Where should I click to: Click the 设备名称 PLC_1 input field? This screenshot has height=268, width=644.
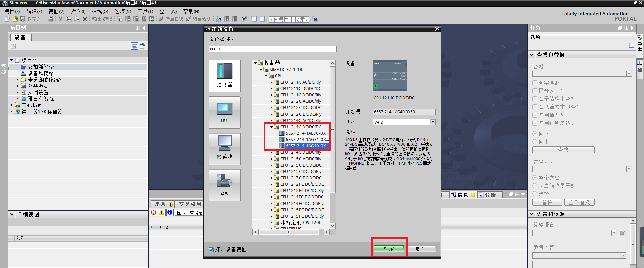(x=272, y=49)
